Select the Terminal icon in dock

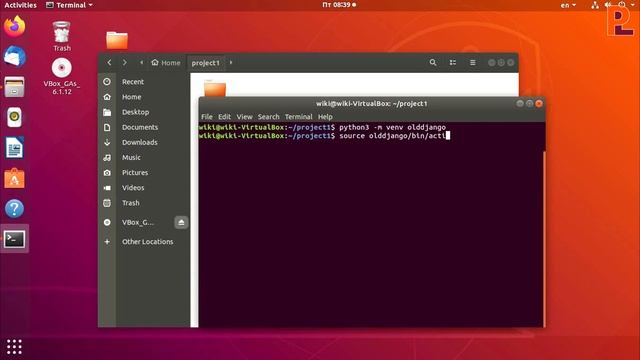14,239
